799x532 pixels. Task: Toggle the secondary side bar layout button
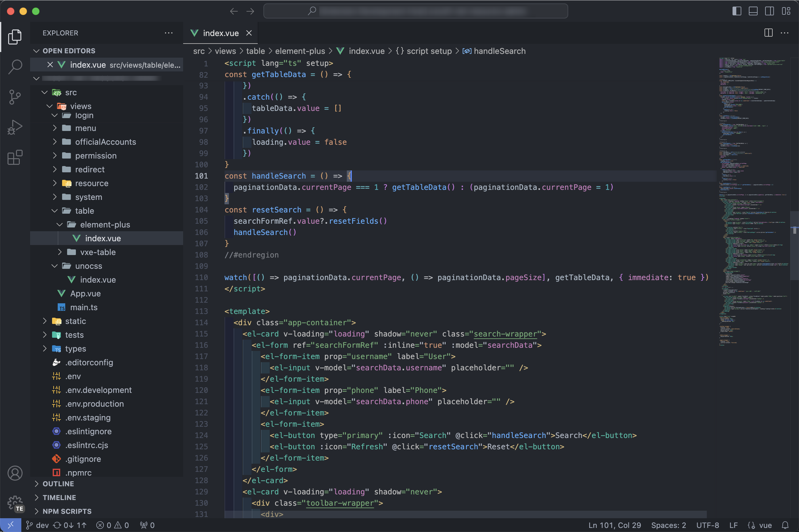pos(769,11)
